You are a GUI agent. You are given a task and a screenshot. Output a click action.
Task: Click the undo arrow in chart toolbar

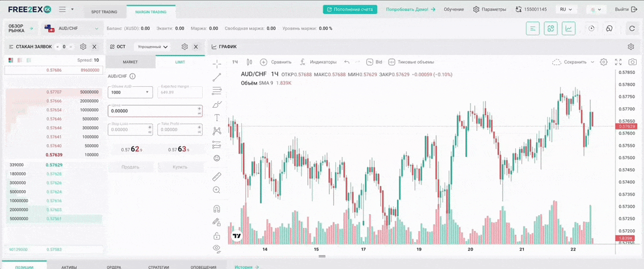(x=347, y=62)
